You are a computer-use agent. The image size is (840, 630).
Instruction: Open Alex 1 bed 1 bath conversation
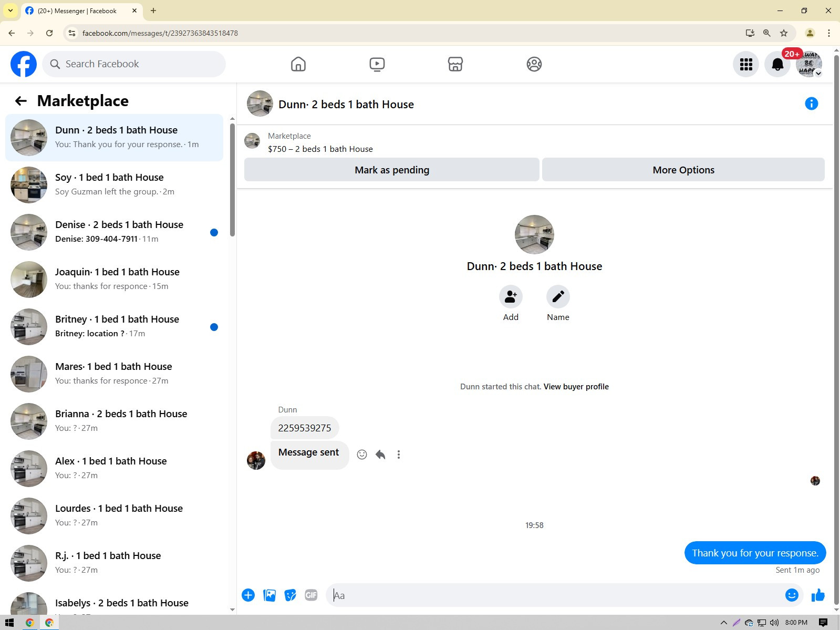click(114, 469)
